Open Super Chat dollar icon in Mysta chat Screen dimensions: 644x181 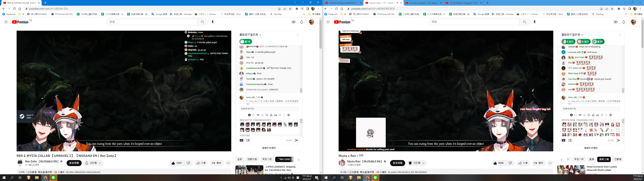(570, 140)
